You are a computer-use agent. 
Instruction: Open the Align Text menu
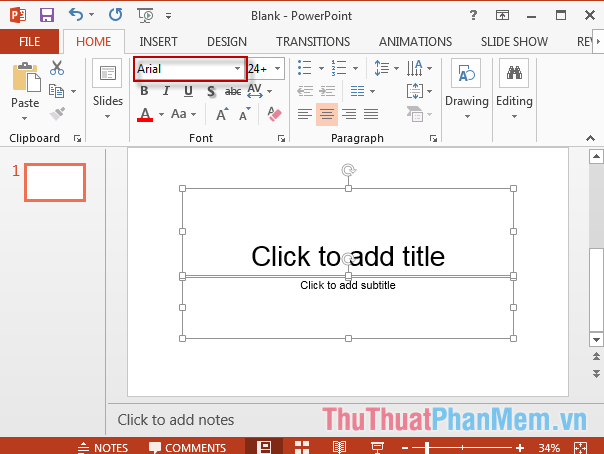click(x=419, y=91)
